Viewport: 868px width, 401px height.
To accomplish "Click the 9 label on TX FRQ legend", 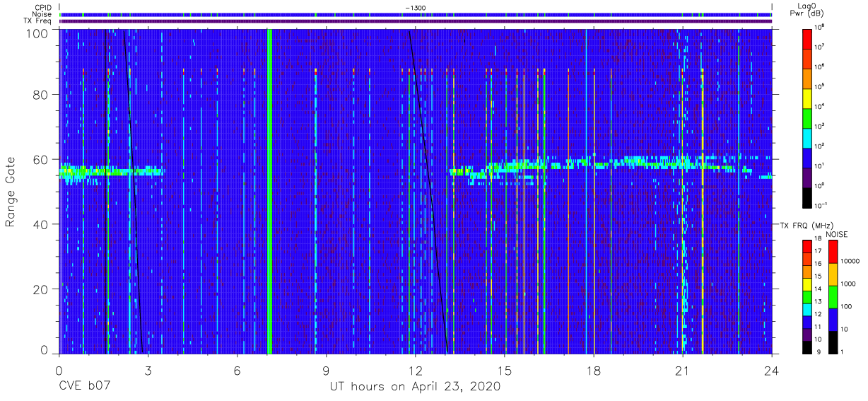I will pyautogui.click(x=819, y=351).
